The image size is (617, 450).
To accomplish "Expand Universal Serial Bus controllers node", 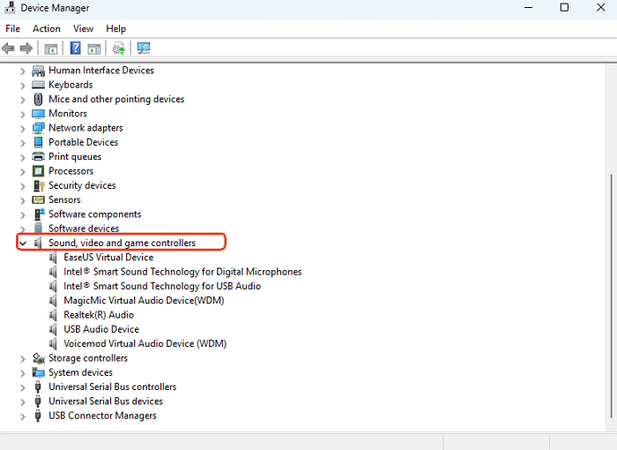I will pos(23,387).
